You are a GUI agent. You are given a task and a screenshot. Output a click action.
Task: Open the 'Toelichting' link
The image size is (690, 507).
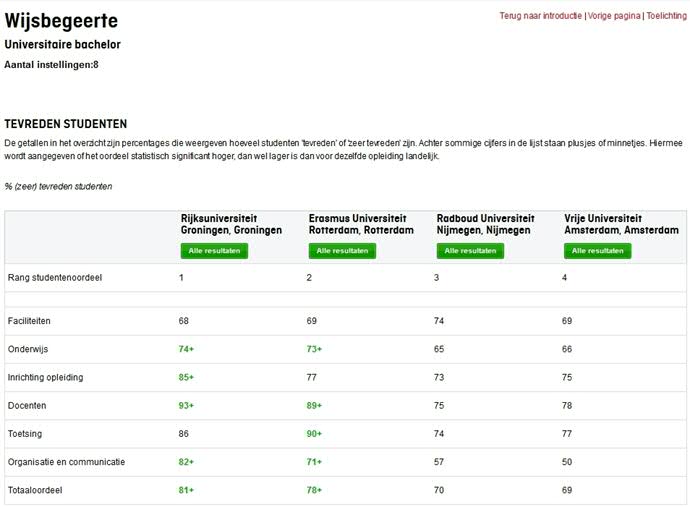pyautogui.click(x=666, y=16)
